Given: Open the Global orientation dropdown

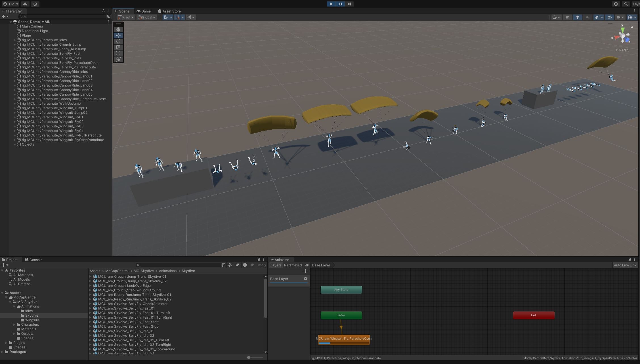Looking at the screenshot, I should pyautogui.click(x=146, y=17).
